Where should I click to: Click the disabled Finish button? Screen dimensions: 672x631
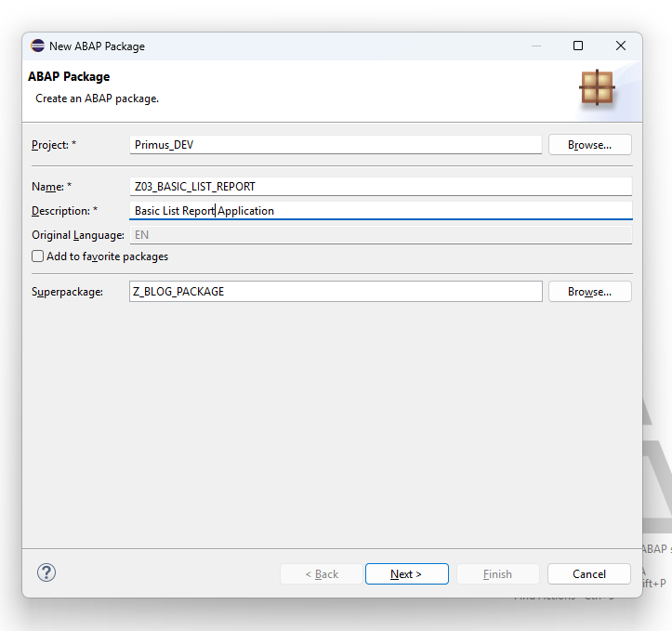pos(497,574)
